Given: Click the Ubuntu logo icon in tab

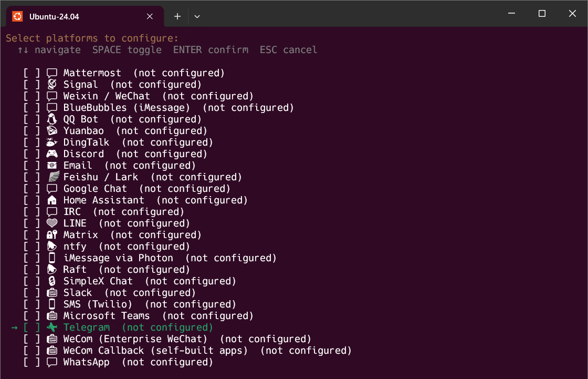Looking at the screenshot, I should tap(17, 16).
